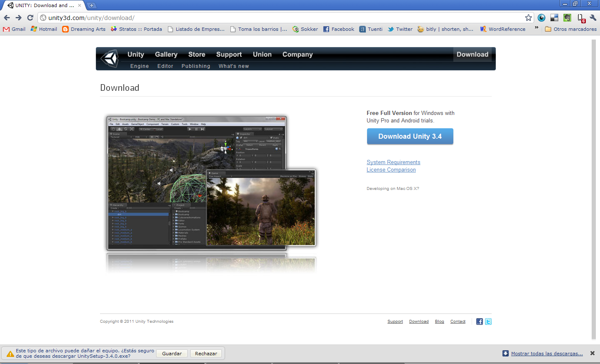600x364 pixels.
Task: Click the Unity logo in the navigation bar
Action: tap(110, 58)
